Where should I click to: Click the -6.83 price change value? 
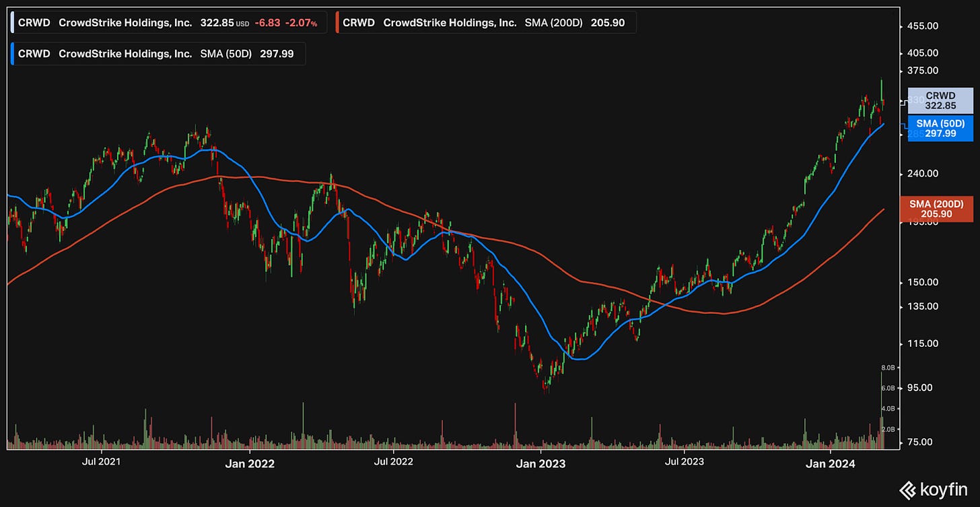click(267, 23)
